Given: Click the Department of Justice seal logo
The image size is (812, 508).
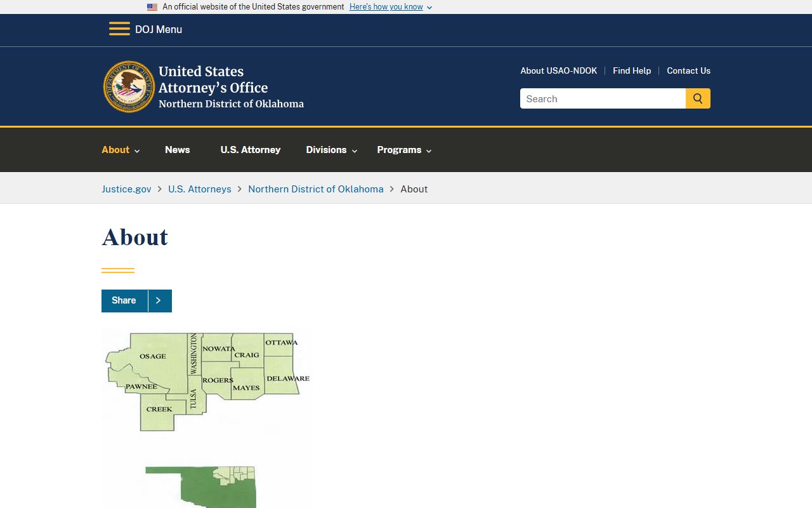Looking at the screenshot, I should click(129, 87).
